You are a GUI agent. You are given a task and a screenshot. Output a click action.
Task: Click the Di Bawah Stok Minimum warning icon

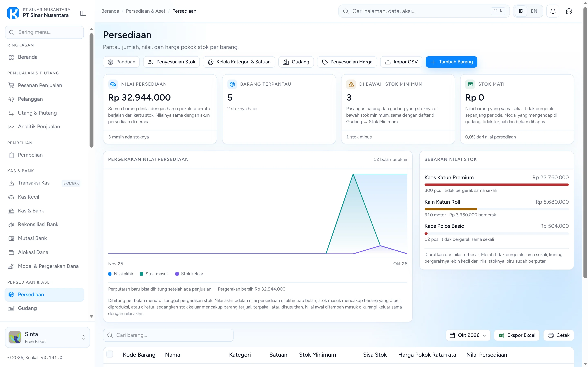coord(351,84)
